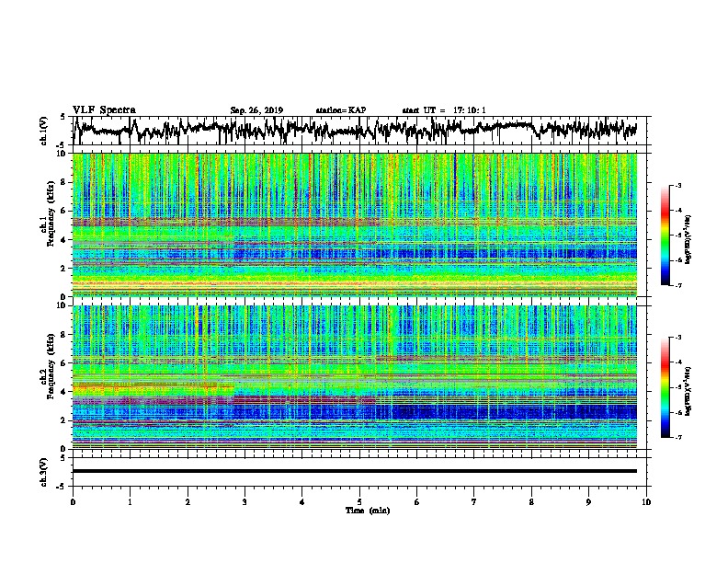
Task: Click the 'ch.3(V)' axis label
Action: 44,472
